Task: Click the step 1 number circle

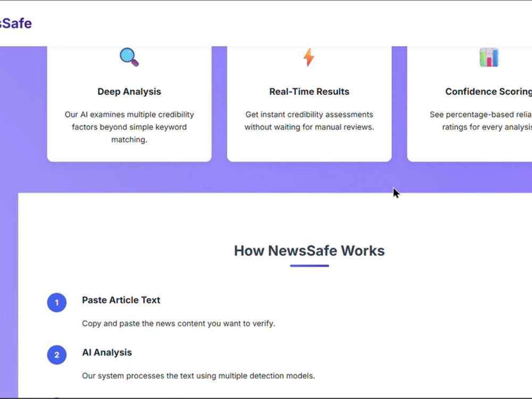Action: click(x=57, y=302)
